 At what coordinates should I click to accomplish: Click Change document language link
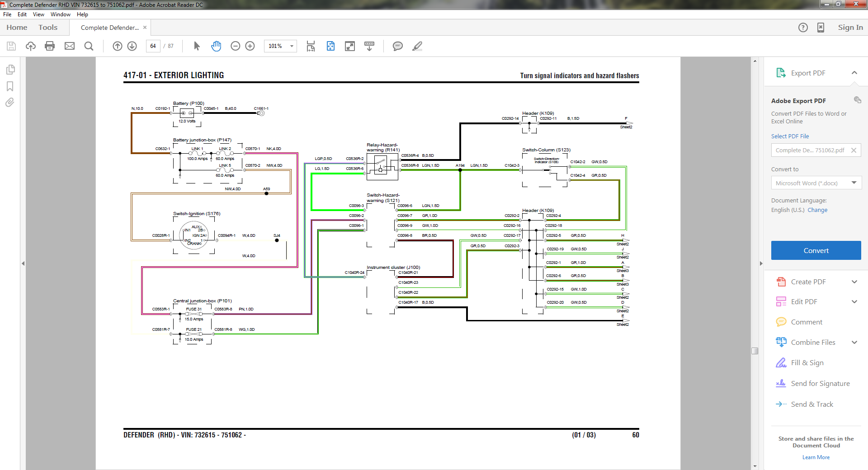coord(817,210)
